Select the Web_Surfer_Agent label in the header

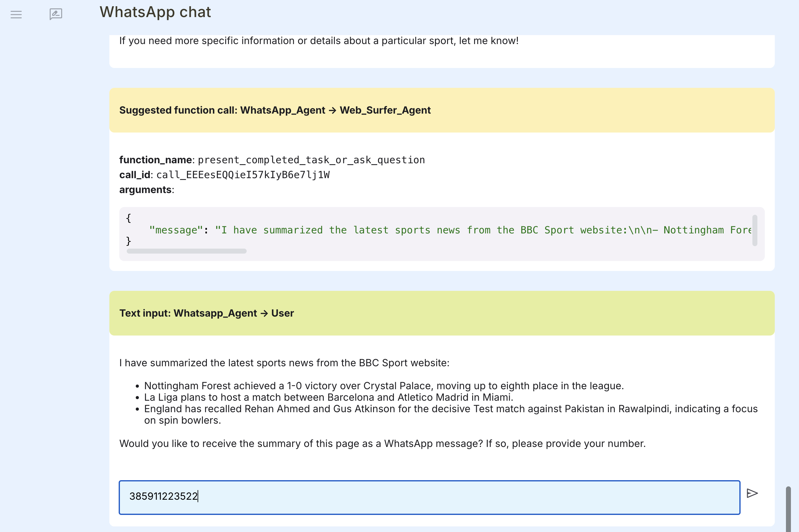click(385, 110)
